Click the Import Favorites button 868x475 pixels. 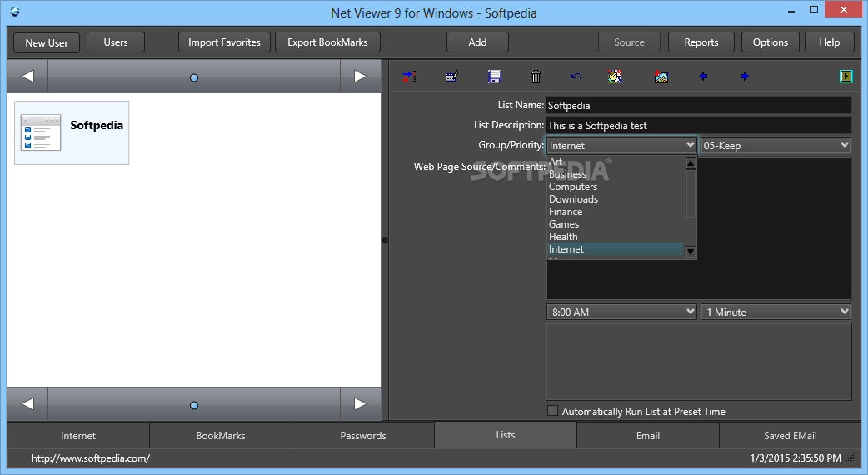[x=224, y=42]
